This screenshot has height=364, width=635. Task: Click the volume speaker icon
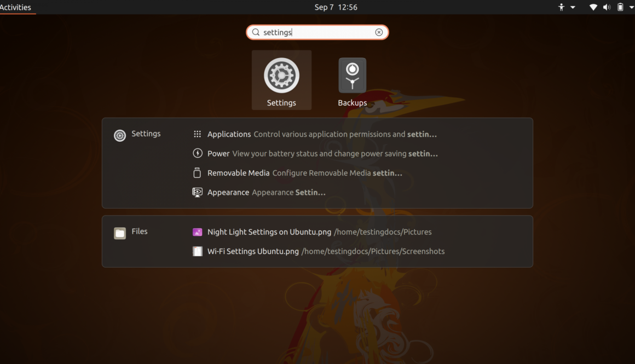click(607, 7)
